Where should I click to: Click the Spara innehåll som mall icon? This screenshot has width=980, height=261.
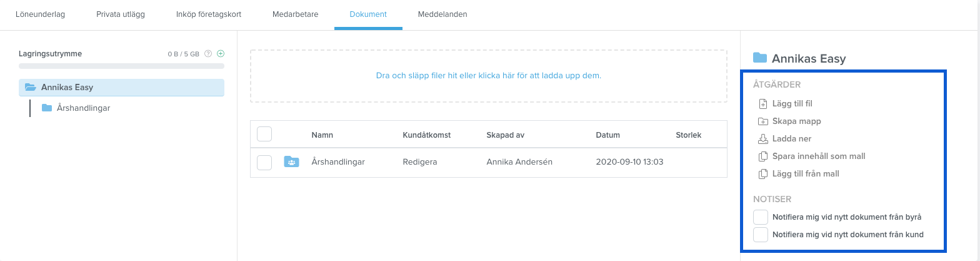tap(762, 156)
